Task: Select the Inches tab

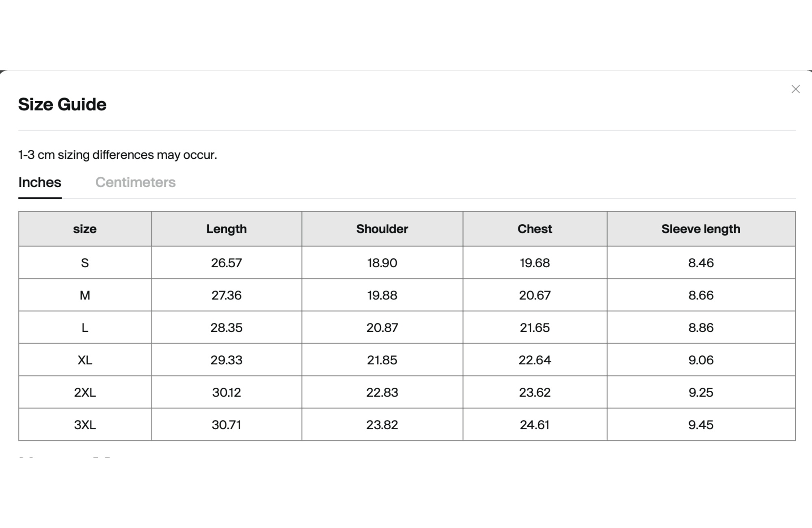Action: [40, 182]
